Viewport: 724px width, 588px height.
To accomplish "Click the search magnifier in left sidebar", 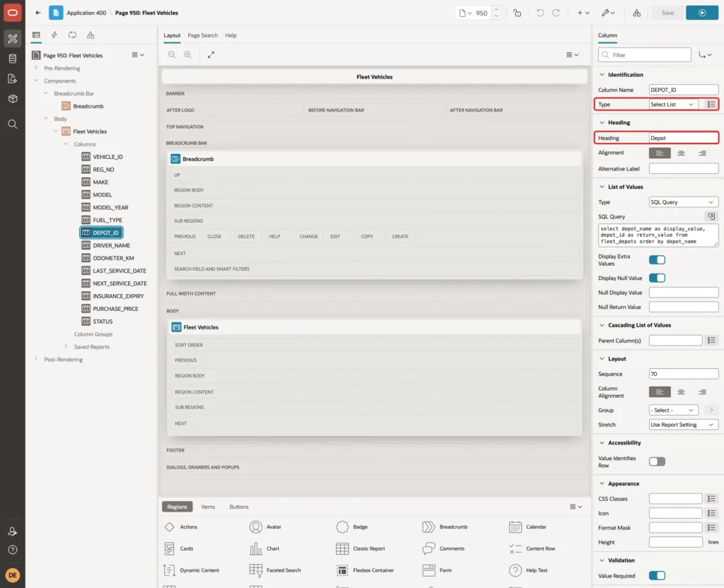I will [13, 124].
